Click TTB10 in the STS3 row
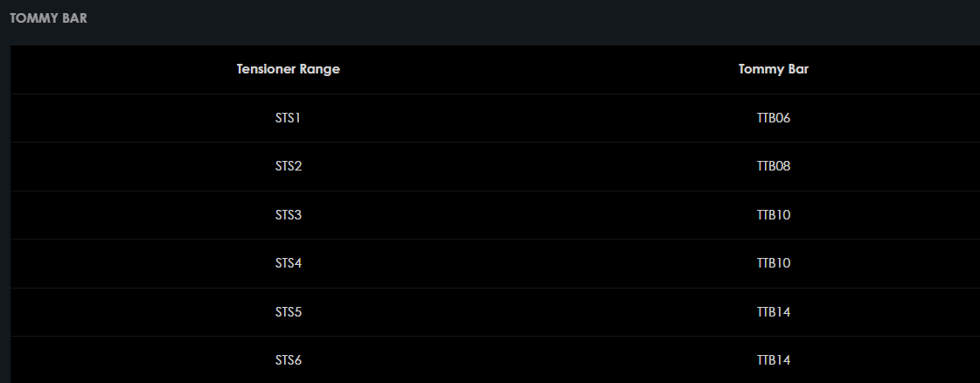Viewport: 980px width, 383px height. pos(773,215)
